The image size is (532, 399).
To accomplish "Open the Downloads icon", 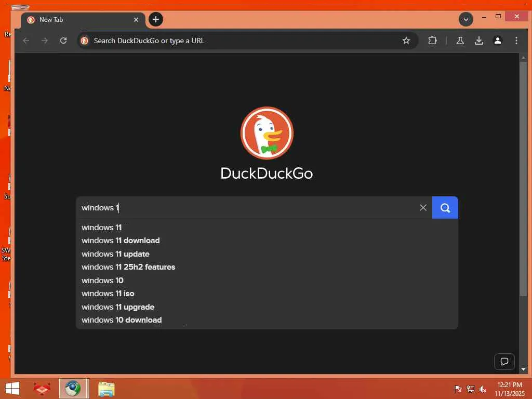I will 478,41.
